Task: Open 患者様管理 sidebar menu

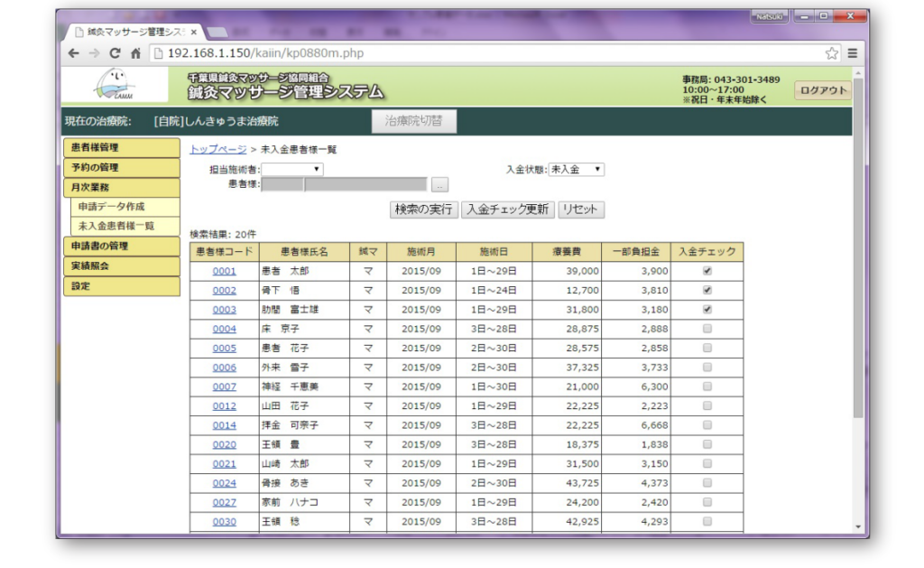Action: (122, 147)
